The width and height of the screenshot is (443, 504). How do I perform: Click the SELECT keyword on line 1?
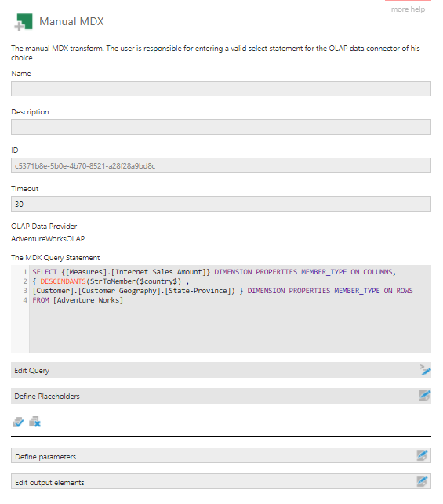[x=45, y=272]
